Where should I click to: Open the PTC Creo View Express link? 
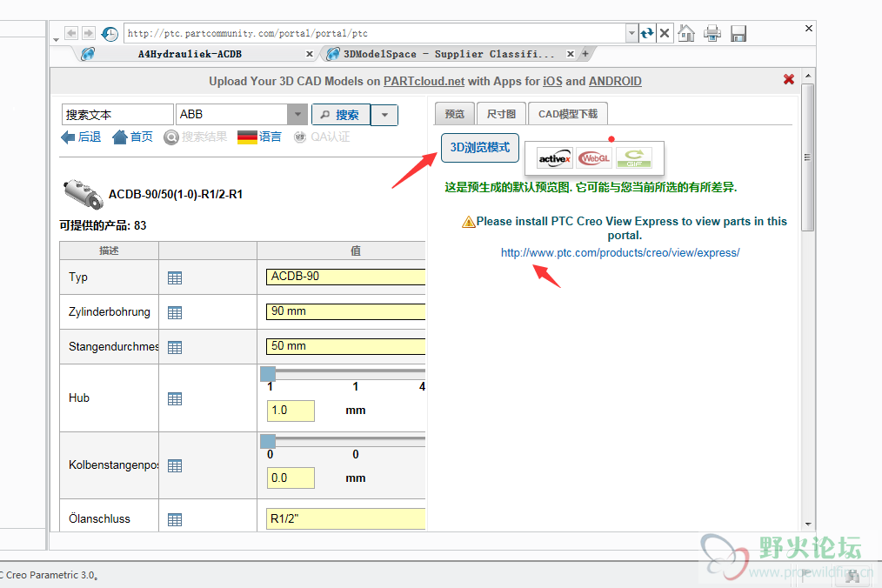(620, 252)
